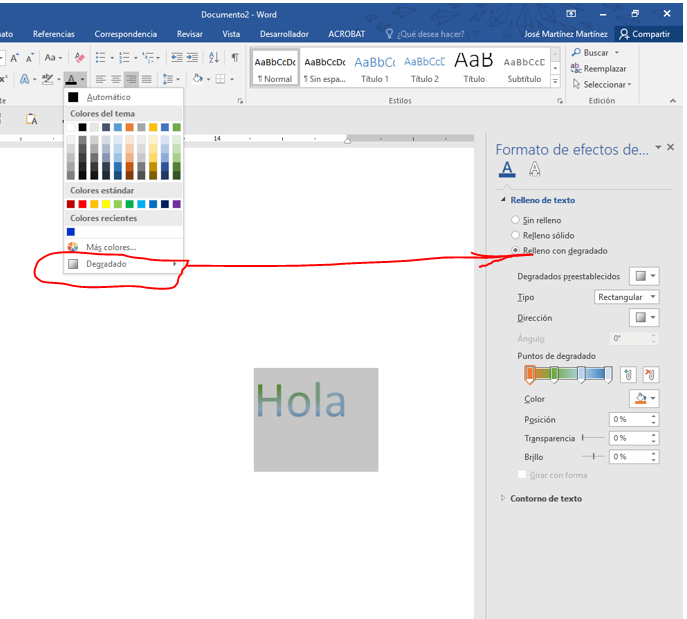Choose Automático font color

click(x=124, y=97)
